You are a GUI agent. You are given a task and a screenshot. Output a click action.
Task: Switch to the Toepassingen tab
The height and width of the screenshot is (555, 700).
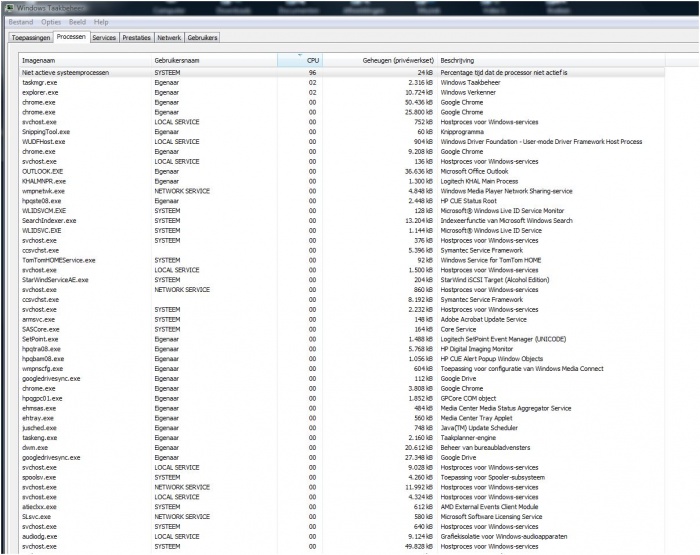[x=30, y=38]
